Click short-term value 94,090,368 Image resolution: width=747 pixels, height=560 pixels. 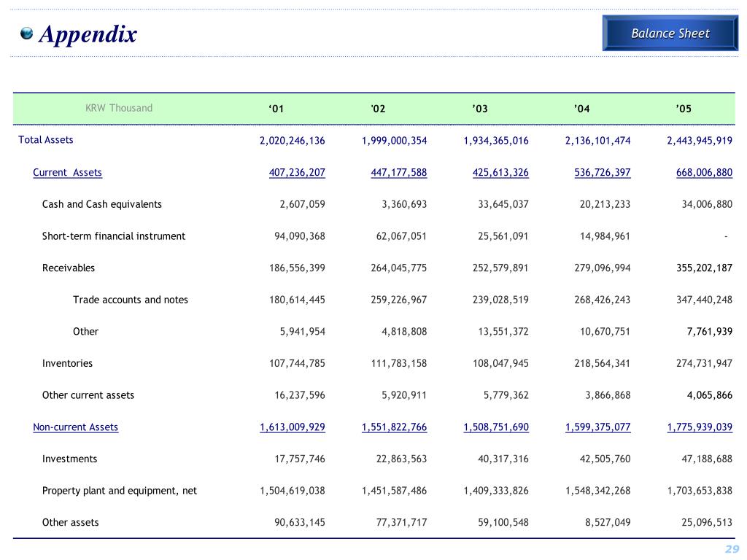(300, 236)
